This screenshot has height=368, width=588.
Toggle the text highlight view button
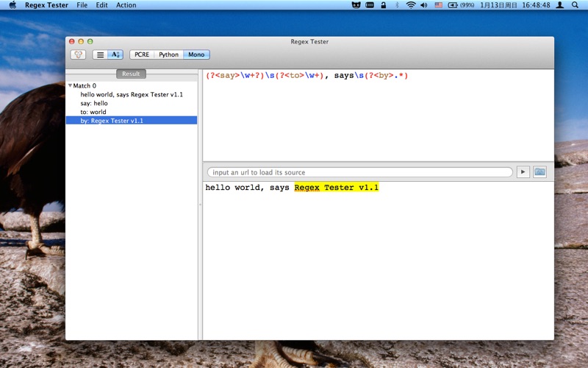(x=115, y=54)
